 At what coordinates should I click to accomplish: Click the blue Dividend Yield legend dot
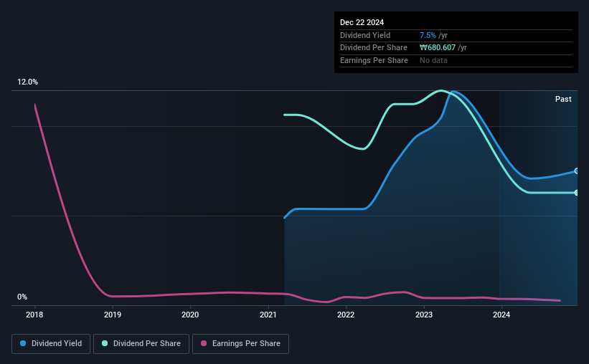[x=23, y=343]
